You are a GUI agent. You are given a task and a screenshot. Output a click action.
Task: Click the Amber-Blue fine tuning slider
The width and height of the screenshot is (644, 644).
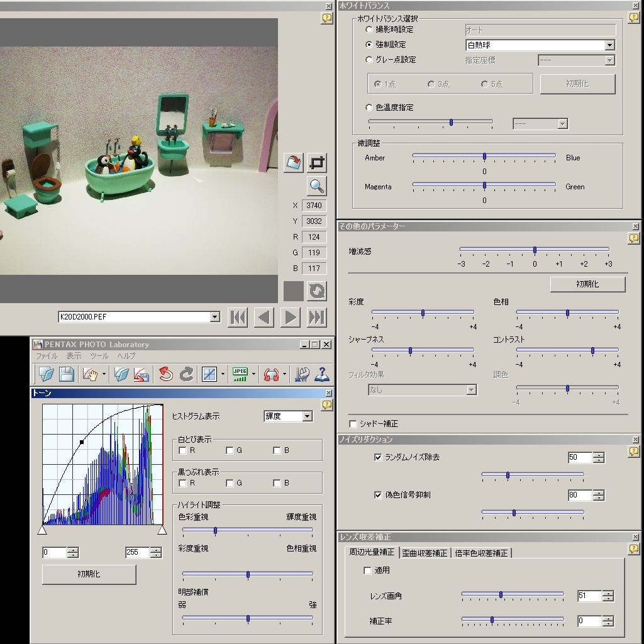click(x=484, y=157)
